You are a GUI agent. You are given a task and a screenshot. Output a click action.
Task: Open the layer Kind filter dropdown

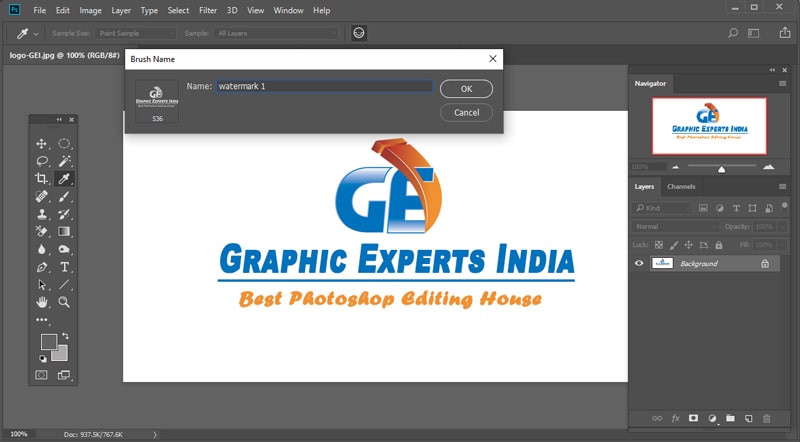point(662,208)
